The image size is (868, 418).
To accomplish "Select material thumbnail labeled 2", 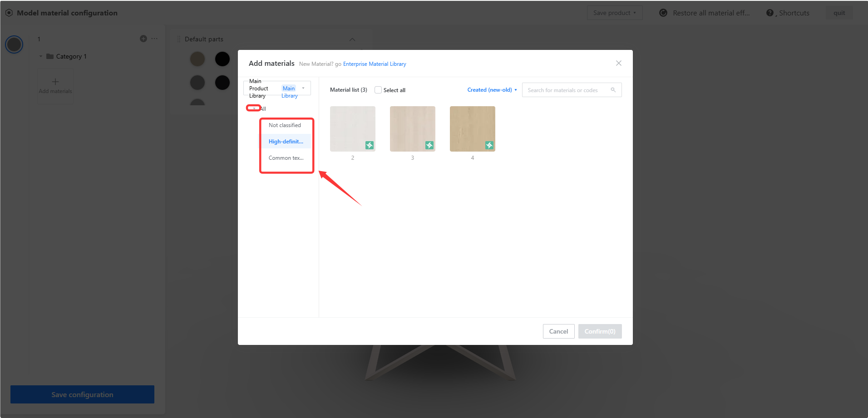I will [353, 129].
